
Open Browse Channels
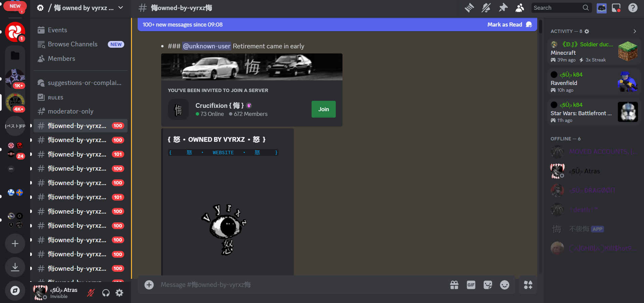pos(73,44)
